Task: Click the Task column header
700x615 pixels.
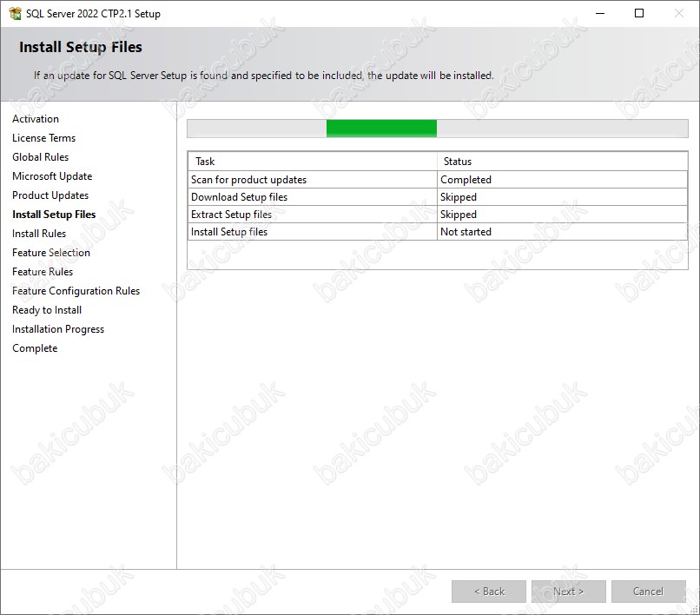Action: [313, 162]
